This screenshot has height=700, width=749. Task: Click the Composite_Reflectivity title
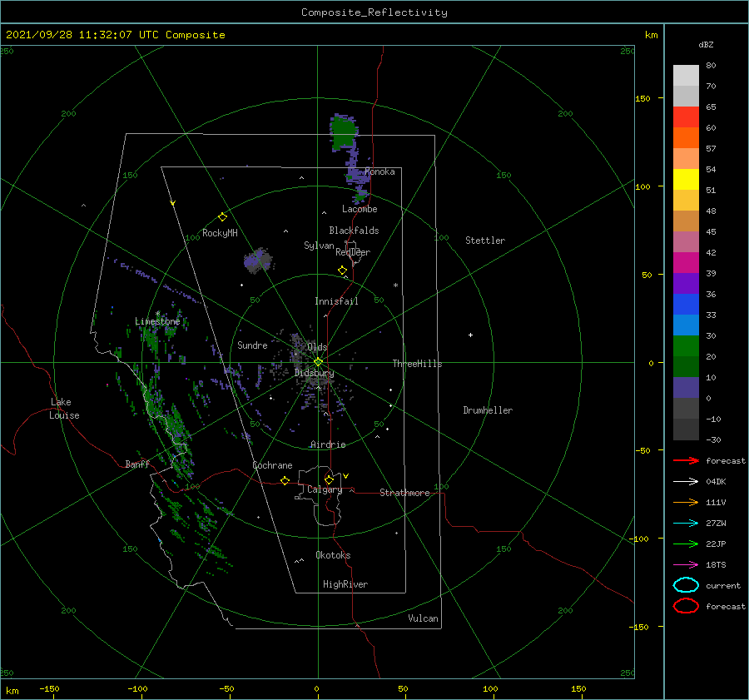pyautogui.click(x=374, y=12)
